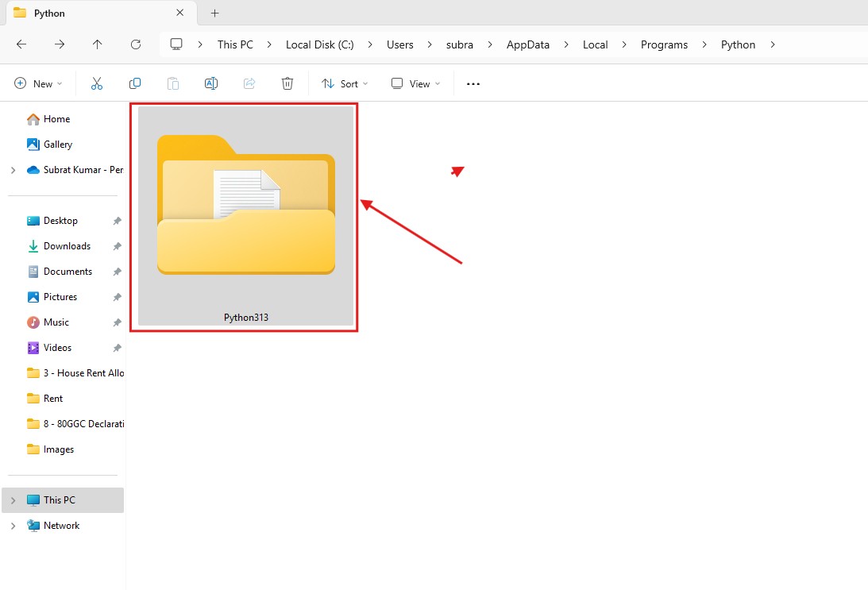Image resolution: width=868 pixels, height=590 pixels.
Task: Click the Delete trash can icon
Action: (x=287, y=83)
